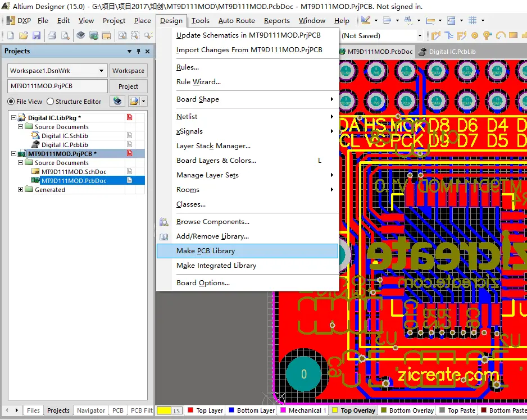Screen dimensions: 527x420
Task: Click the Project button
Action: pos(128,86)
